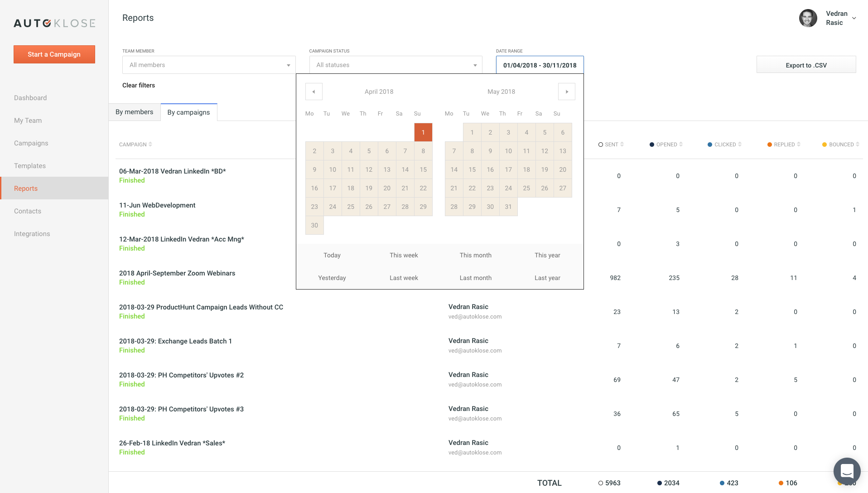Clear all filters
This screenshot has height=493, width=868.
139,85
